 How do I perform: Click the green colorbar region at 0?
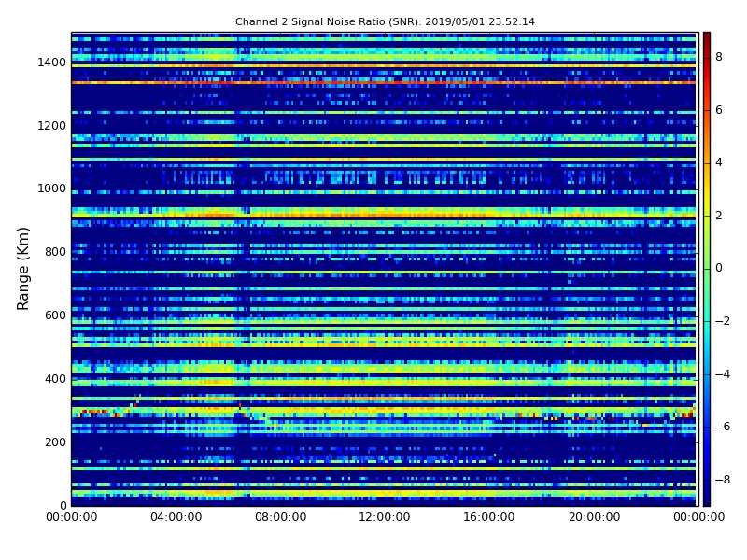(x=707, y=268)
